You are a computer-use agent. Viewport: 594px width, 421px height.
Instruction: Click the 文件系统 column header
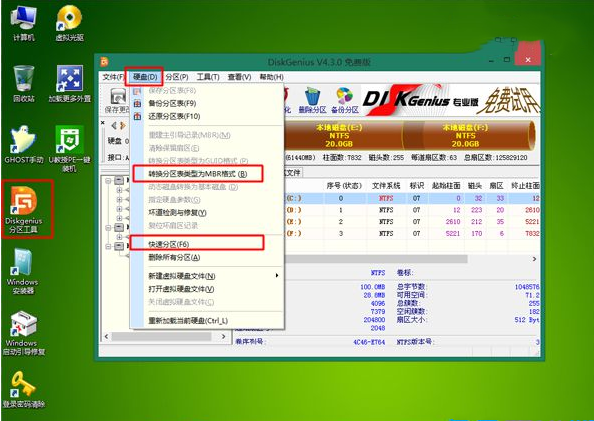pyautogui.click(x=386, y=186)
